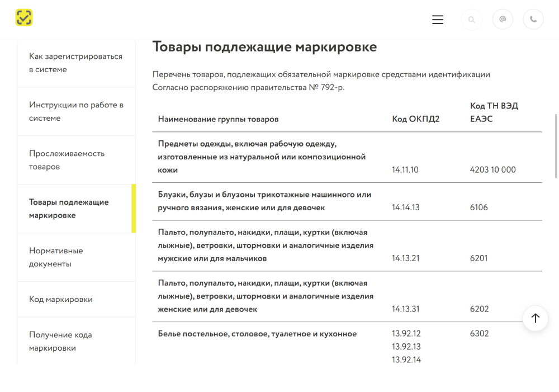Open the hamburger navigation menu
This screenshot has width=559, height=392.
(438, 20)
